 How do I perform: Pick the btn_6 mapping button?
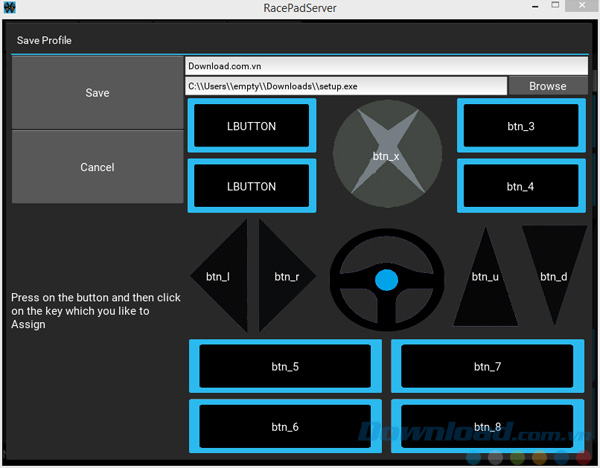[285, 427]
